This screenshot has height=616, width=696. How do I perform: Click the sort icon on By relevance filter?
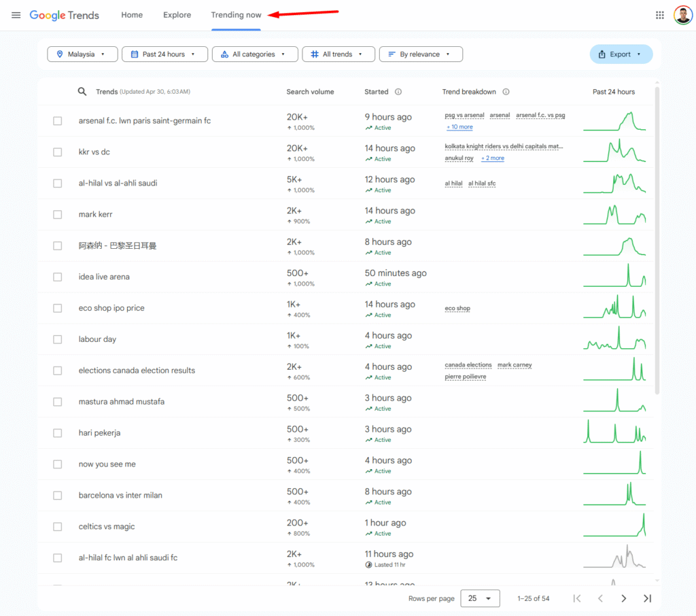[x=391, y=54]
